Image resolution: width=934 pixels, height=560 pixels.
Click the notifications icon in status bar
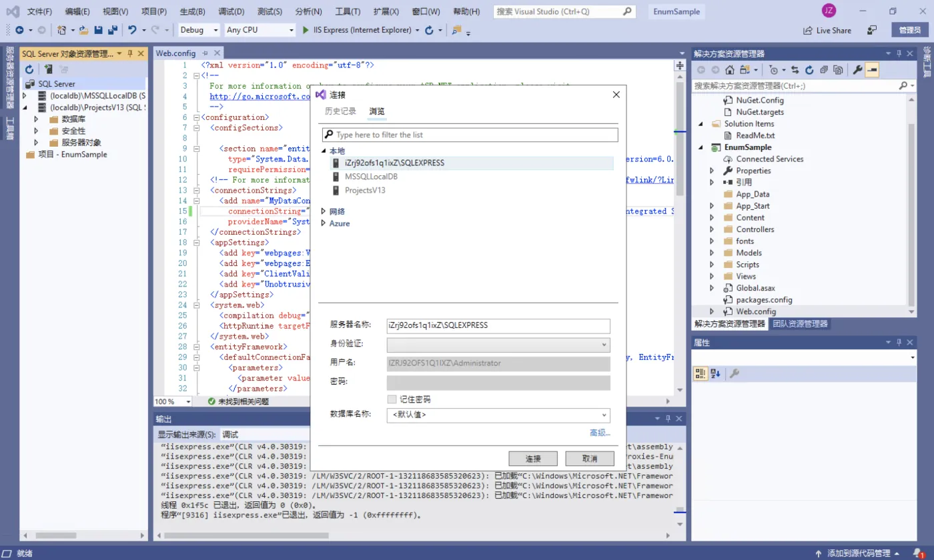tap(918, 553)
